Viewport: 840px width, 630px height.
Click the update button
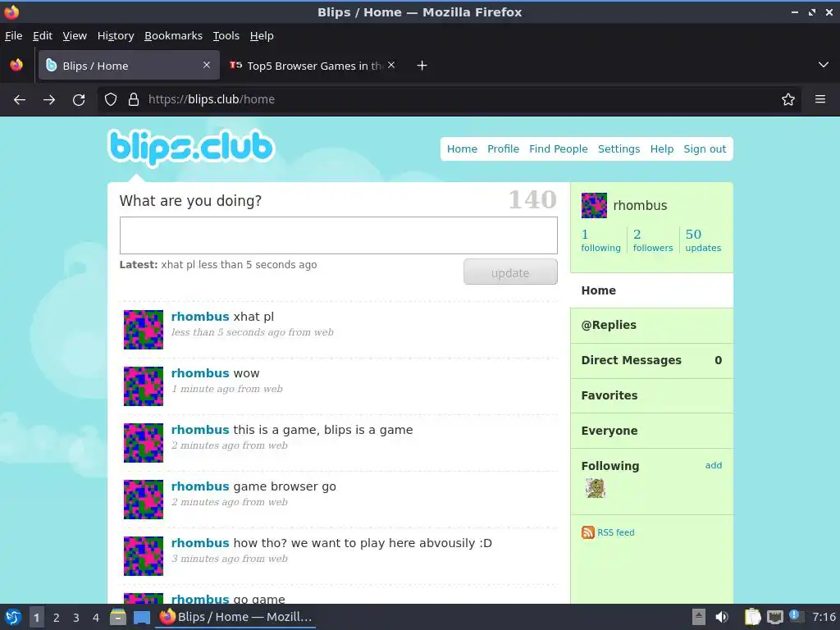point(510,272)
